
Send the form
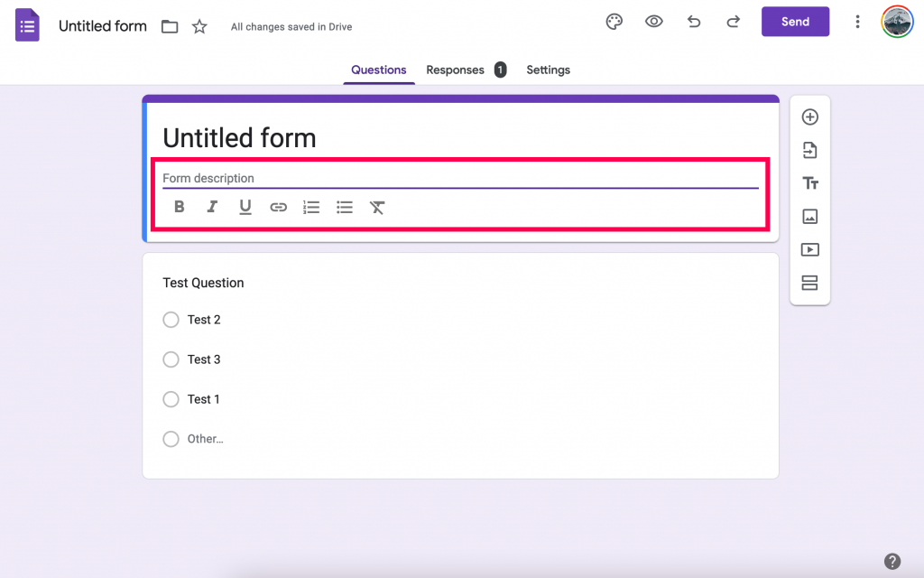point(795,21)
